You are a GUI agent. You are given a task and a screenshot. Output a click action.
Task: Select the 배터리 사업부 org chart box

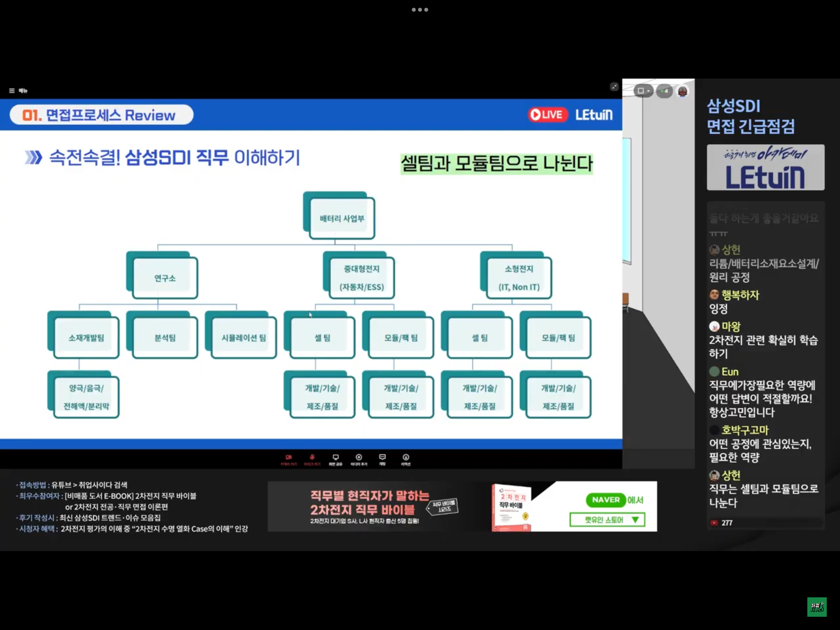(x=342, y=219)
